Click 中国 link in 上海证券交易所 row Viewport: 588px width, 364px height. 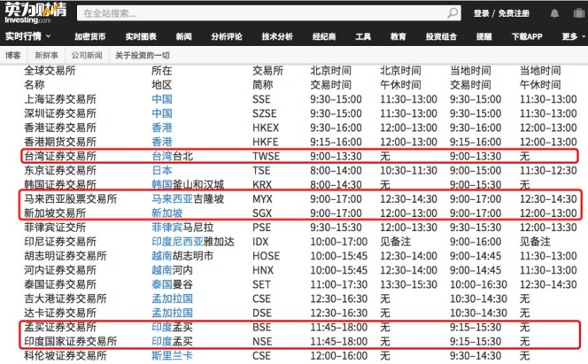point(162,99)
